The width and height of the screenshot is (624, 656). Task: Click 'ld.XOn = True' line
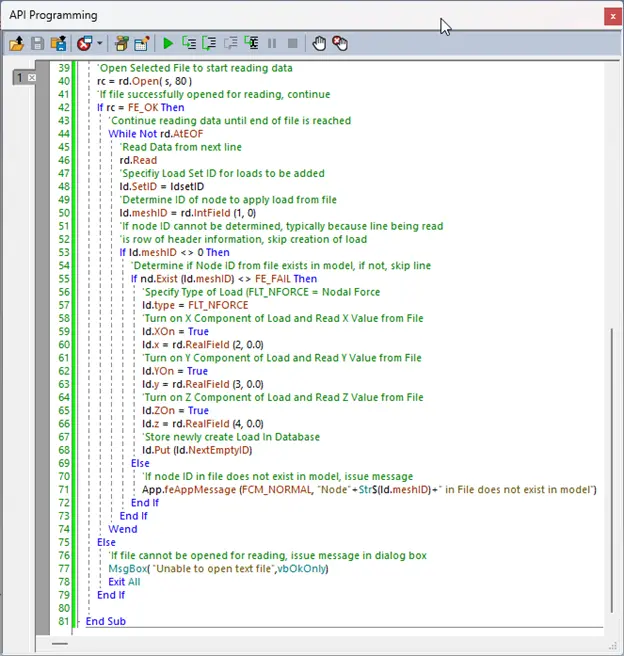pos(175,331)
